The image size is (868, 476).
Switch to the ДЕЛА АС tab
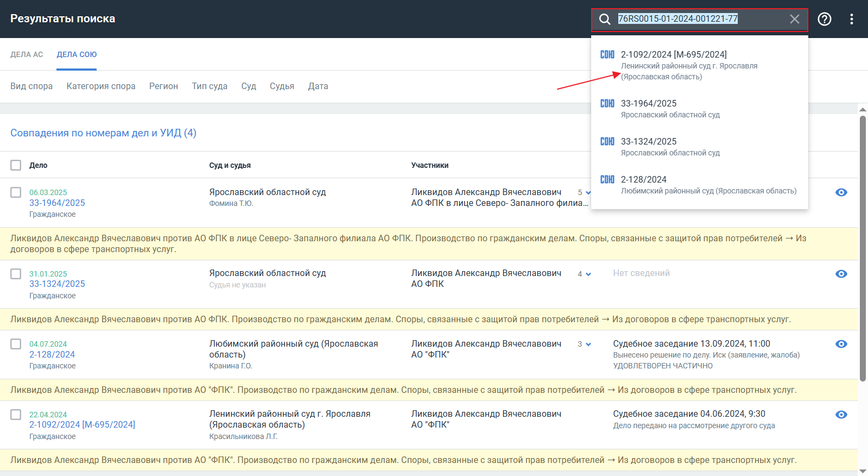(x=27, y=54)
